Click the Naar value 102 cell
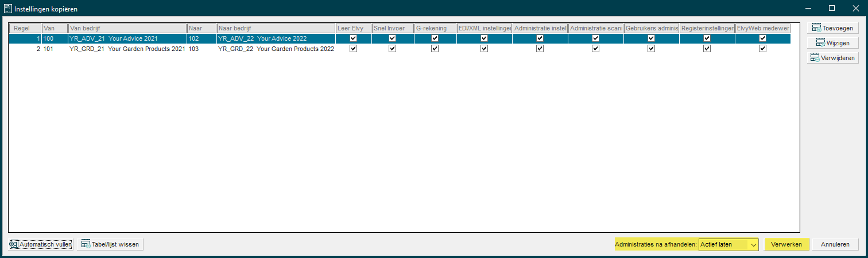The width and height of the screenshot is (868, 258). (201, 38)
